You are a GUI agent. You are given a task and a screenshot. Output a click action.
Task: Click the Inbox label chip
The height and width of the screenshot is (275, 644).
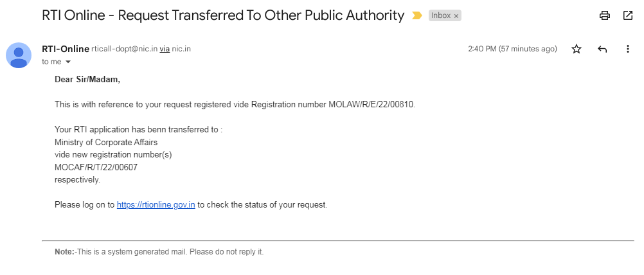[x=441, y=16]
